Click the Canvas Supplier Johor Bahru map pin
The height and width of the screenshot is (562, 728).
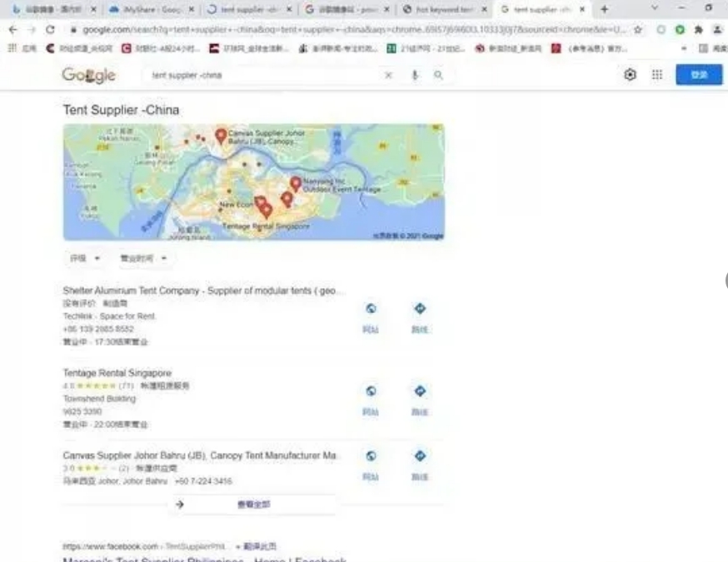(x=221, y=136)
